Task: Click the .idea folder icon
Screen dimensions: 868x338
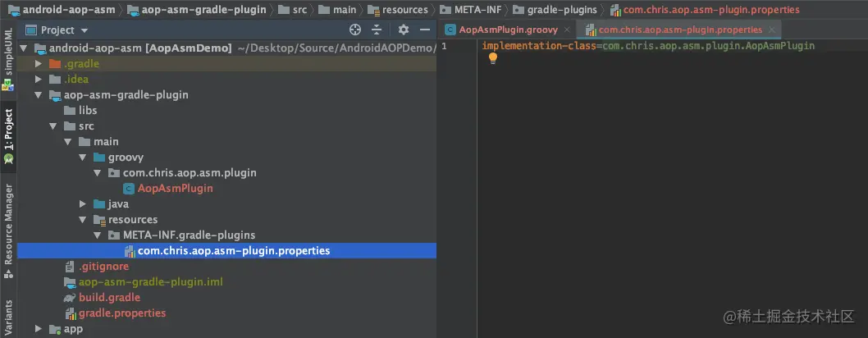Action: click(54, 79)
